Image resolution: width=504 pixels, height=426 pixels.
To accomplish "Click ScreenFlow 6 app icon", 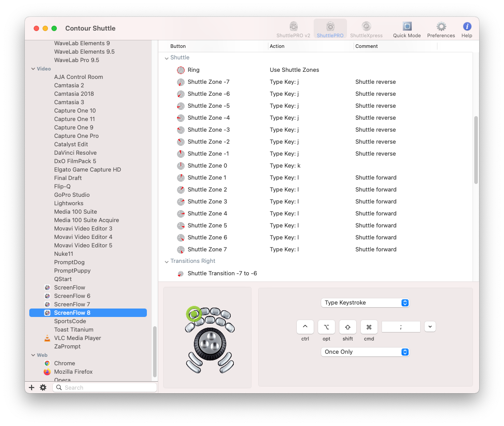I will [47, 296].
